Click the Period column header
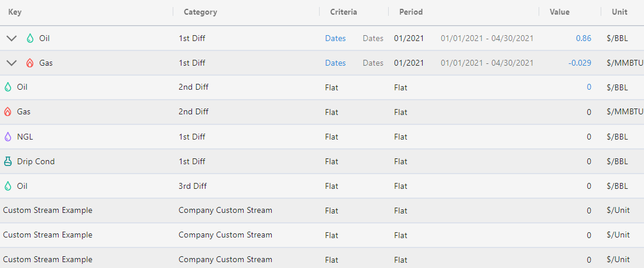The width and height of the screenshot is (644, 268). click(411, 12)
